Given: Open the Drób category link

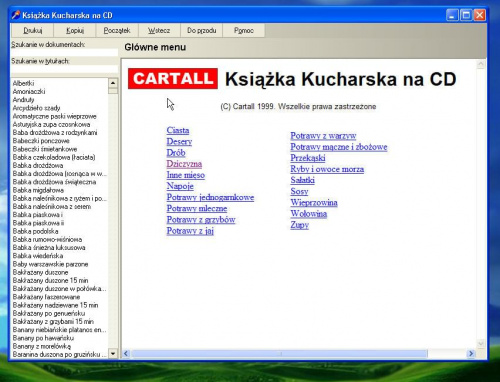Looking at the screenshot, I should pyautogui.click(x=176, y=153).
